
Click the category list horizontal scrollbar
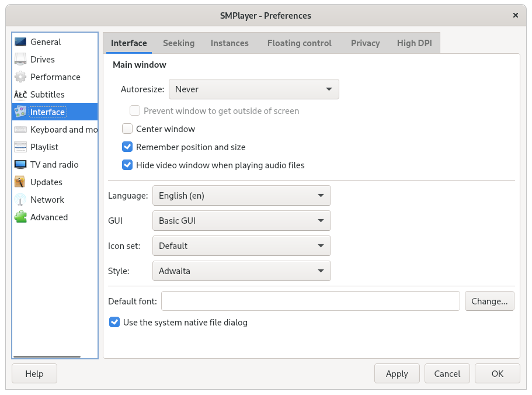coord(47,356)
